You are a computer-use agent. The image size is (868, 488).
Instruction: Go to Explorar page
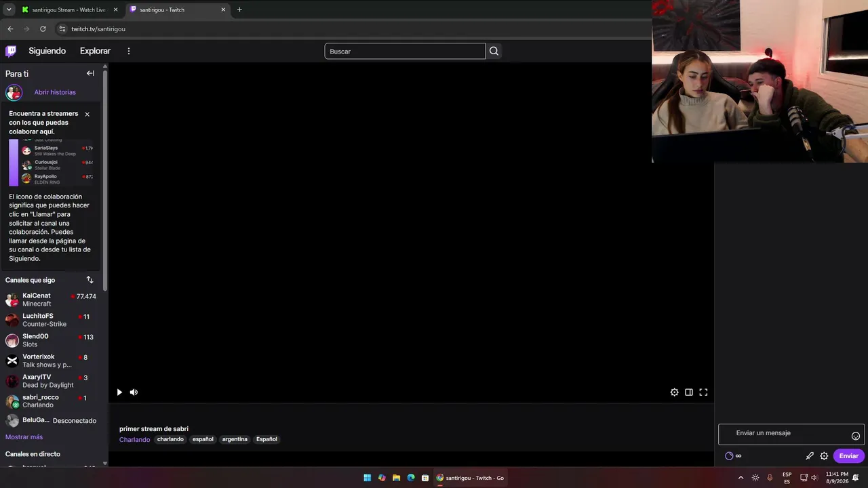[95, 51]
